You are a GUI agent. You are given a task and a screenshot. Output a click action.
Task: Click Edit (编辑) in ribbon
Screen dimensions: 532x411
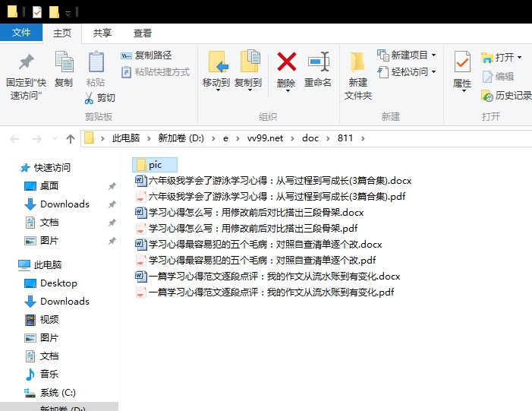(x=498, y=77)
